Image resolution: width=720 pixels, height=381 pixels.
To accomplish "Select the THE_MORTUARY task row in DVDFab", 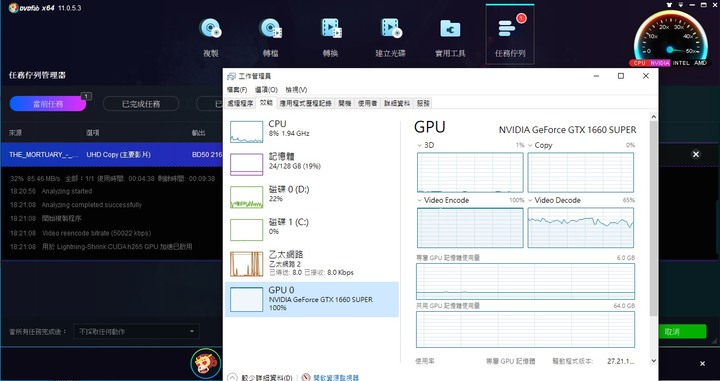I will [111, 155].
